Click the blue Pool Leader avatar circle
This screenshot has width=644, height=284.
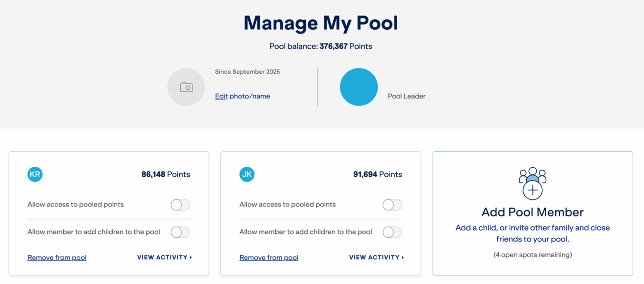359,87
